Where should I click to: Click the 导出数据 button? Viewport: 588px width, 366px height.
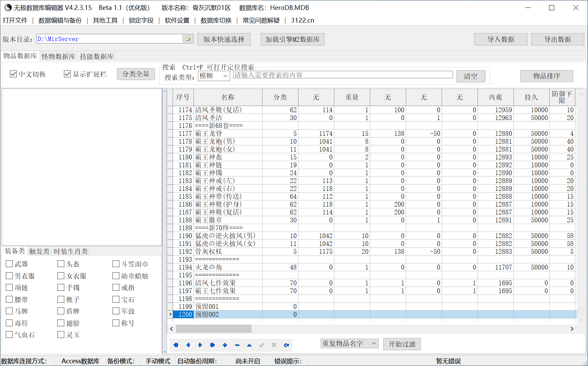pyautogui.click(x=558, y=39)
